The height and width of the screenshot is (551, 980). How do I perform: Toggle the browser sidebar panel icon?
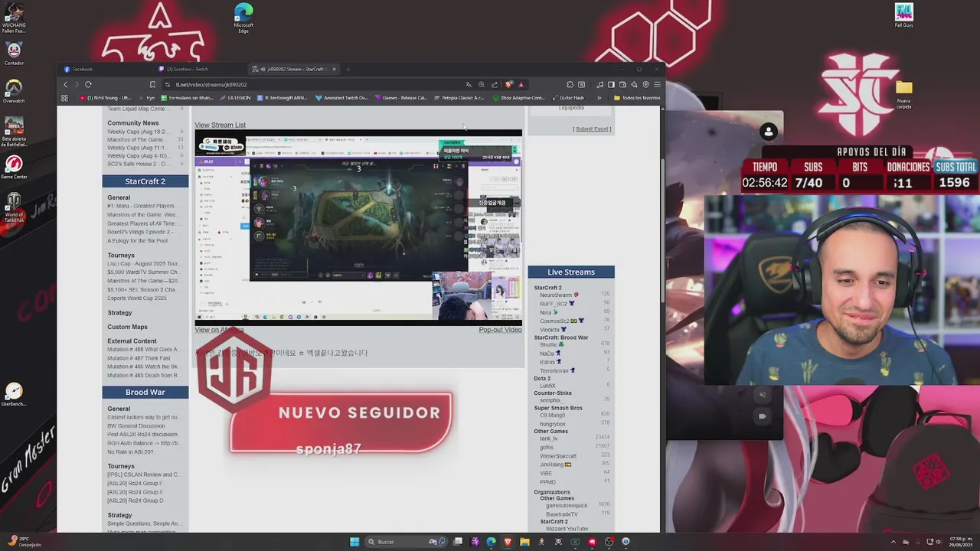point(611,84)
